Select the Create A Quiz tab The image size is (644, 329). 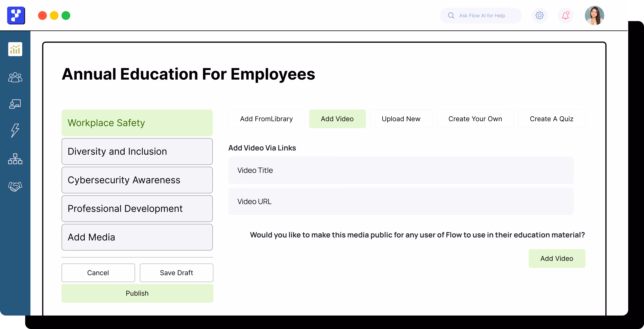tap(551, 119)
